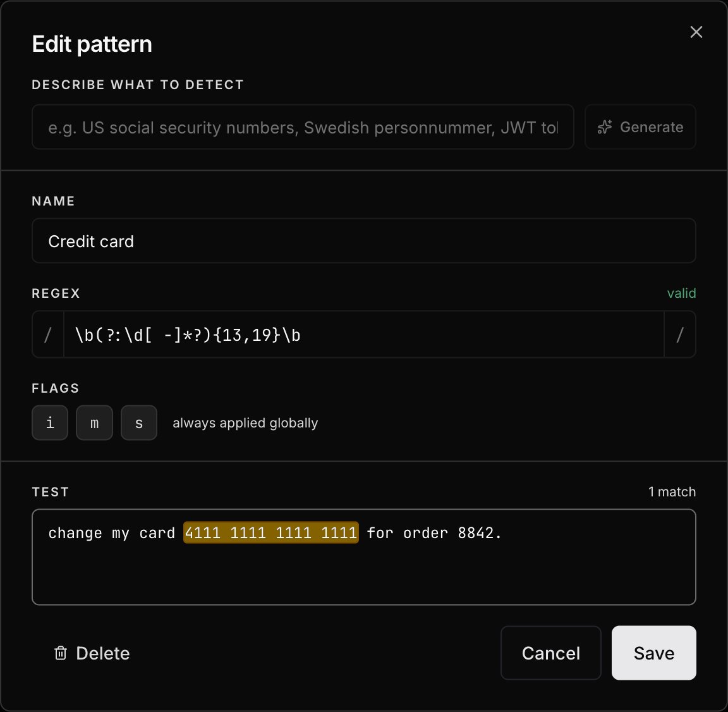
Task: Click the leading slash of the regex
Action: point(48,335)
